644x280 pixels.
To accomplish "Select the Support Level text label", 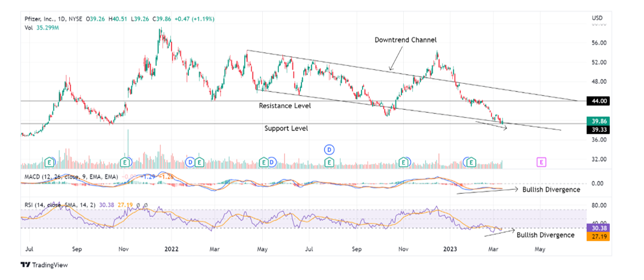I will (x=286, y=128).
